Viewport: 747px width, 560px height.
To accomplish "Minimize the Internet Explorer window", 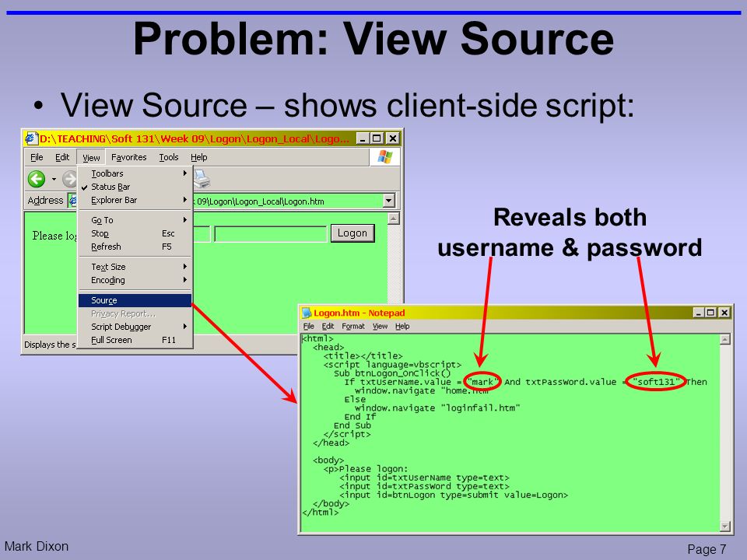I will (363, 138).
